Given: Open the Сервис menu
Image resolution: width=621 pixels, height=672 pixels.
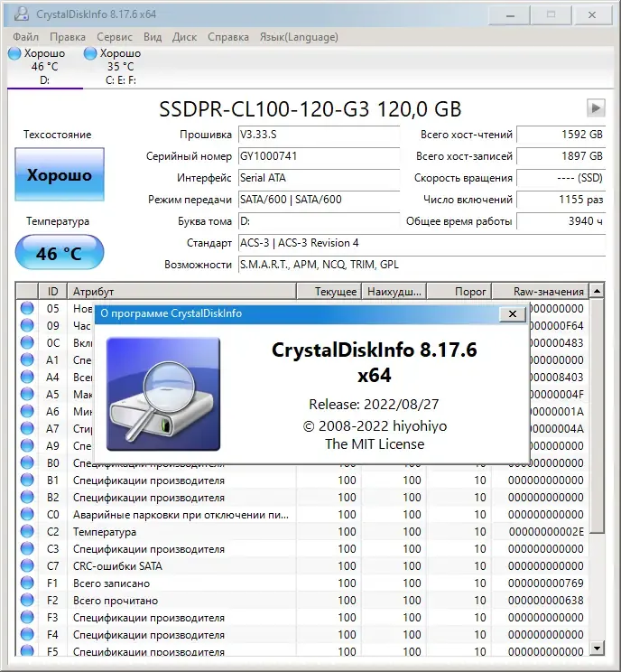Looking at the screenshot, I should (x=115, y=37).
